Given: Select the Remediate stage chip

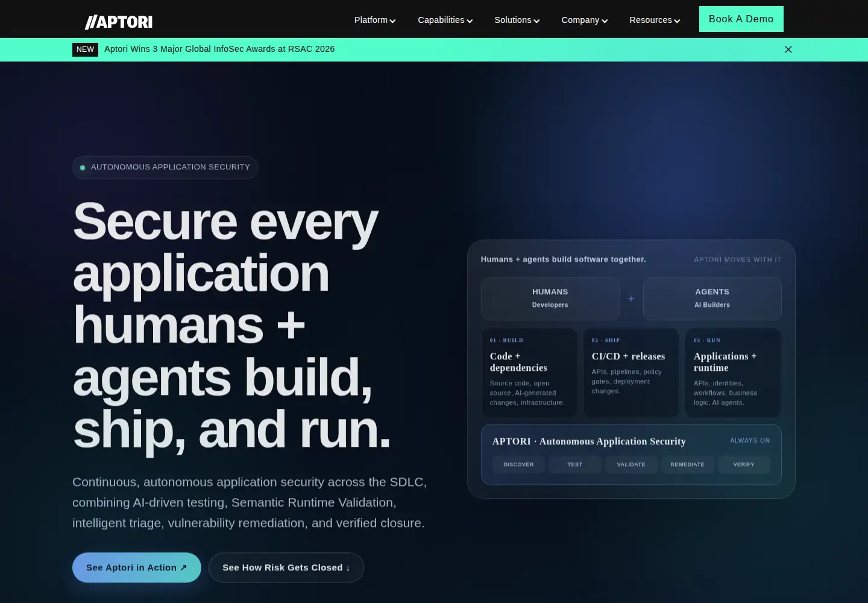Looking at the screenshot, I should [688, 464].
